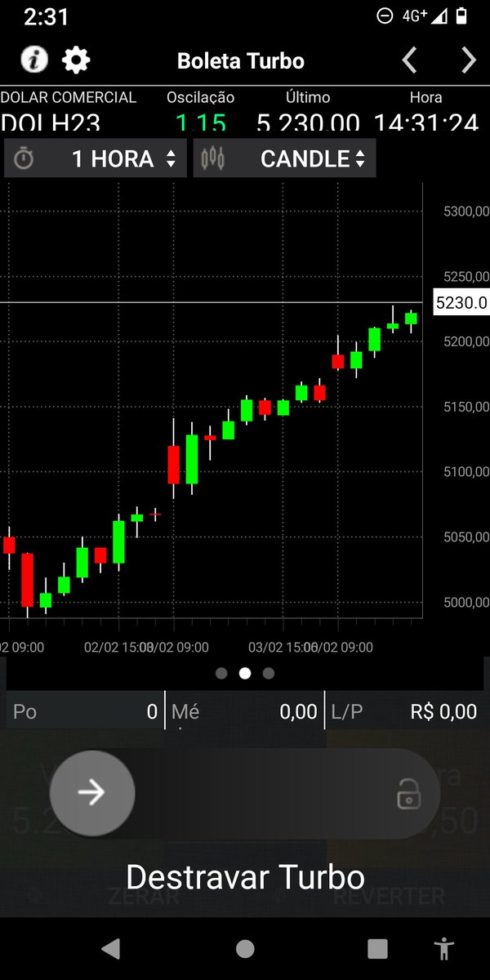Tap the Android recent apps button
The image size is (490, 980).
377,948
